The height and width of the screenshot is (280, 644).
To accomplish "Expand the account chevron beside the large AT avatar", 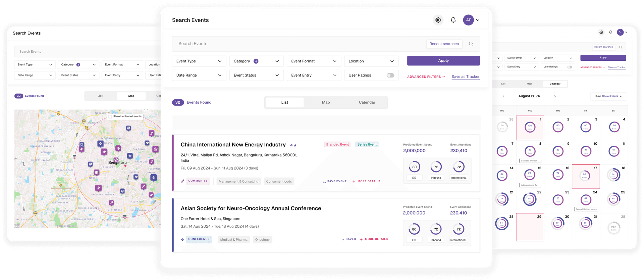I will pyautogui.click(x=478, y=20).
